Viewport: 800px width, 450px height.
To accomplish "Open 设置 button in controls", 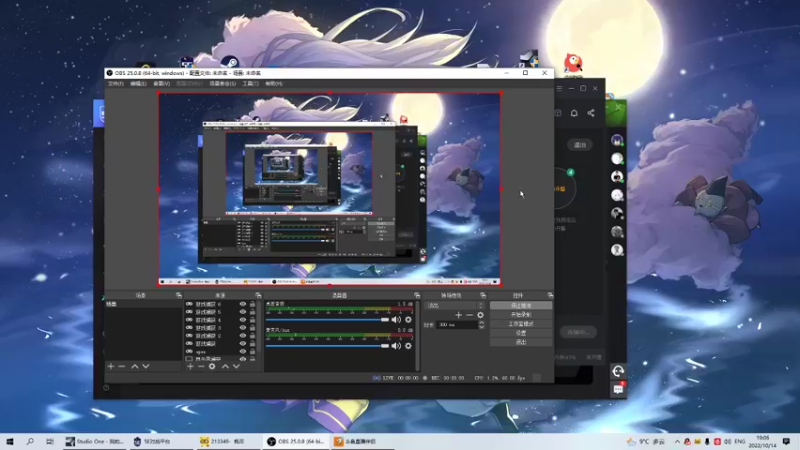I will (x=521, y=333).
